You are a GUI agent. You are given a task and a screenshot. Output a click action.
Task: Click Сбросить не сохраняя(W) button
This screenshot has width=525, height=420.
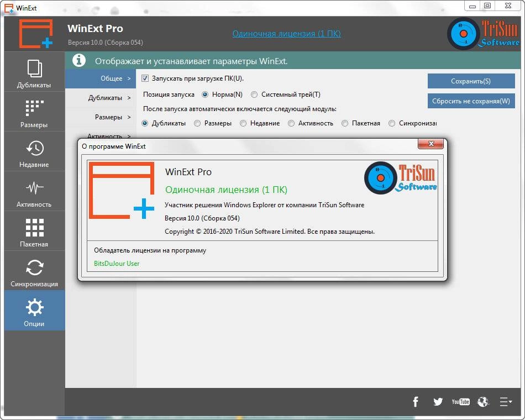(x=471, y=101)
